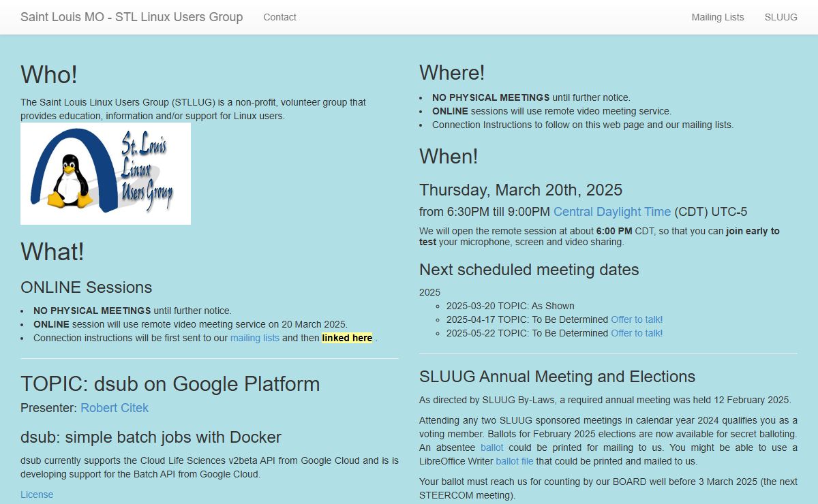Click 'Offer to talk' for 2025-04-17

click(635, 319)
